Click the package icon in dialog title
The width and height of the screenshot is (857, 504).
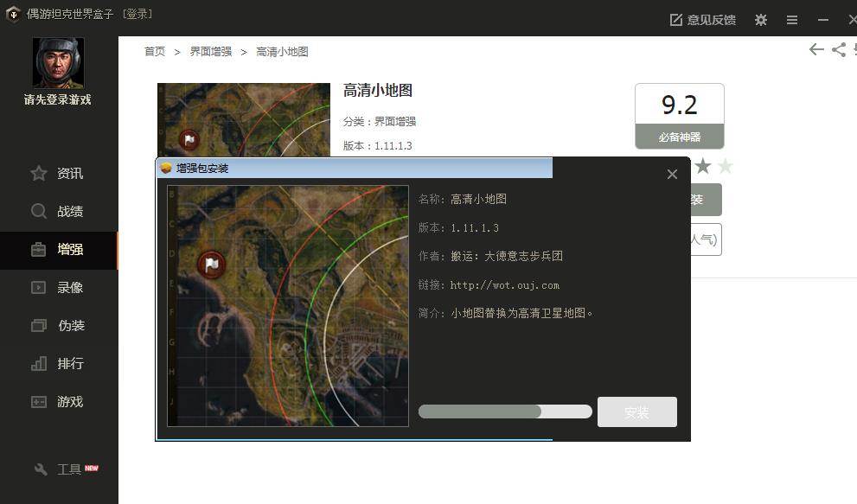(166, 168)
